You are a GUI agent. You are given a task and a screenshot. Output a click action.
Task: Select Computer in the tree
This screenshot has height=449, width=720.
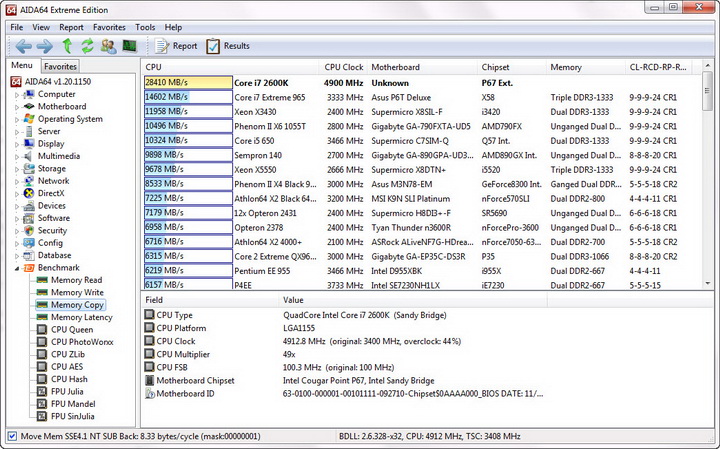[50, 94]
